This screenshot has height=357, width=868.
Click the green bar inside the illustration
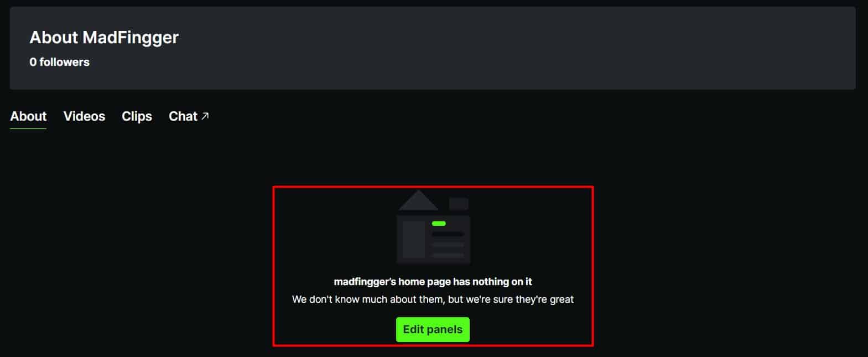pos(439,224)
